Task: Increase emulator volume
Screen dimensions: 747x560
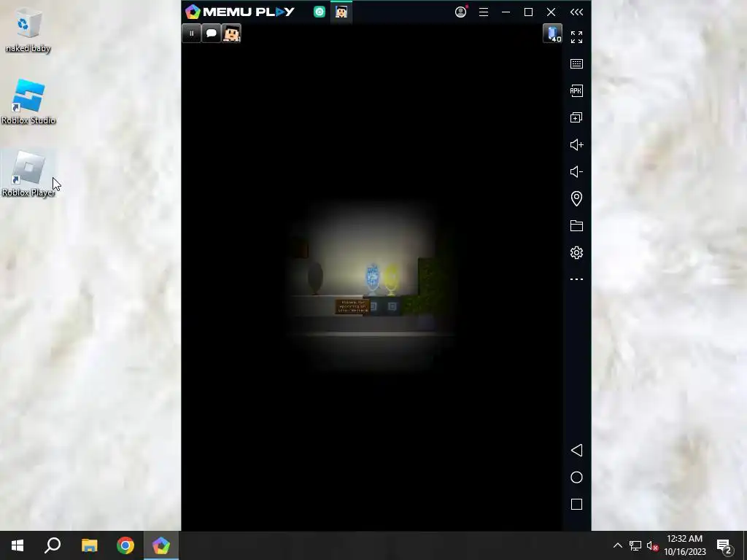Action: click(x=576, y=145)
